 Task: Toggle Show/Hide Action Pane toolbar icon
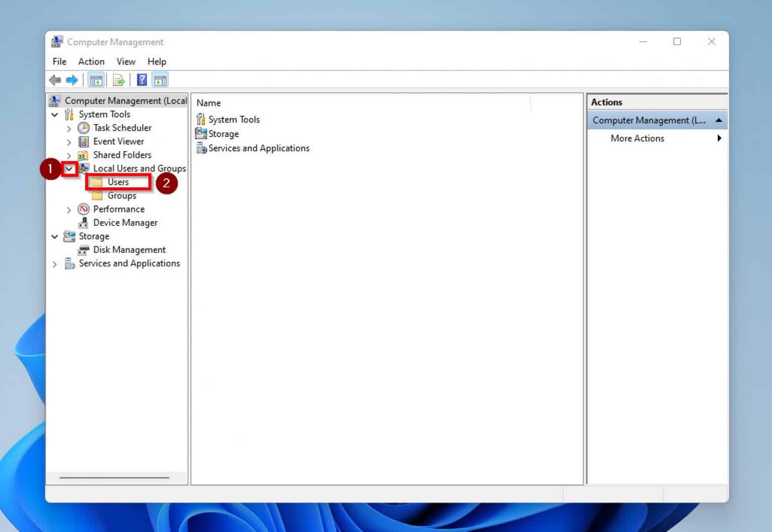[x=160, y=79]
